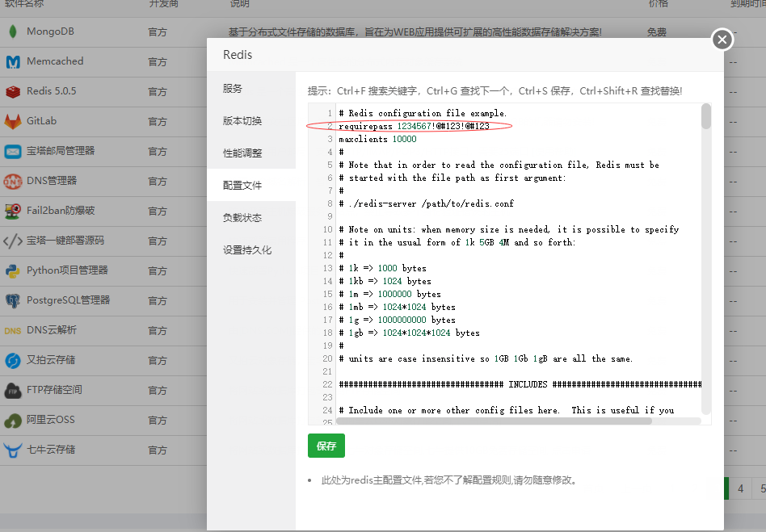Viewport: 766px width, 532px height.
Task: Click the DNS云解析 icon
Action: (x=13, y=330)
